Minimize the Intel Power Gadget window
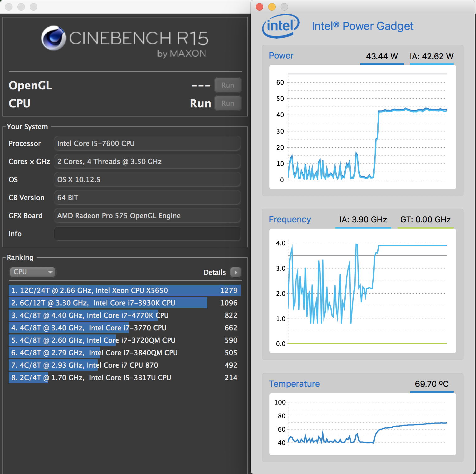The height and width of the screenshot is (474, 476). pyautogui.click(x=272, y=7)
